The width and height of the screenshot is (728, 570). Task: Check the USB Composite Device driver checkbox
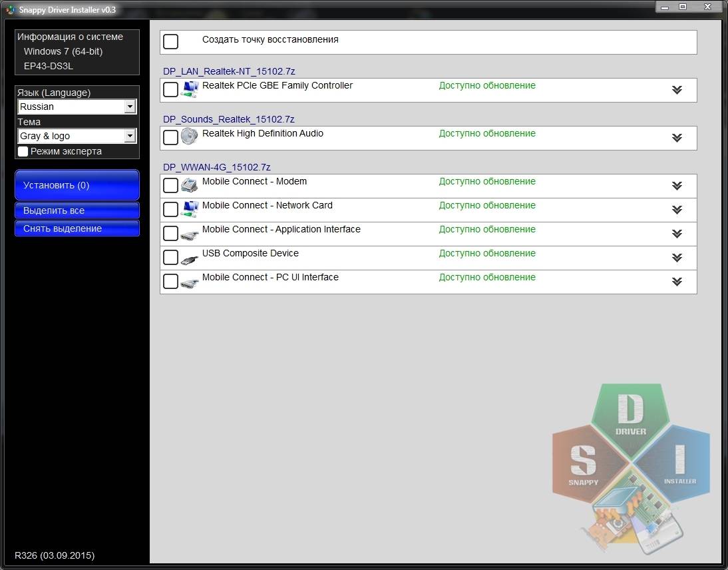171,257
